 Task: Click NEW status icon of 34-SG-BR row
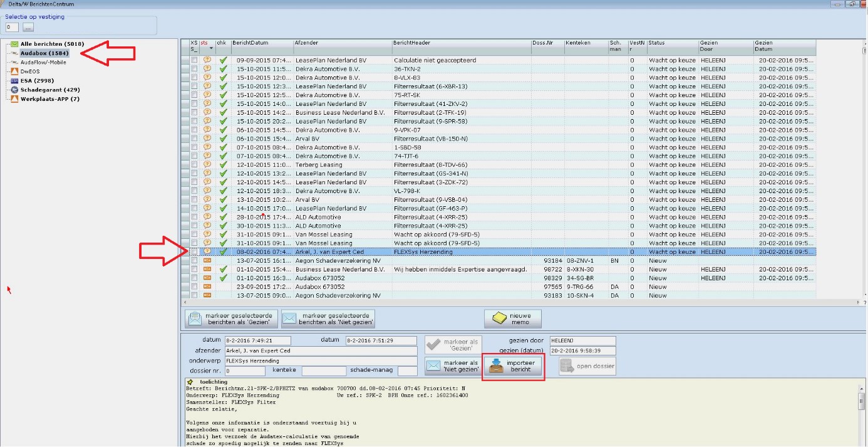[x=207, y=278]
